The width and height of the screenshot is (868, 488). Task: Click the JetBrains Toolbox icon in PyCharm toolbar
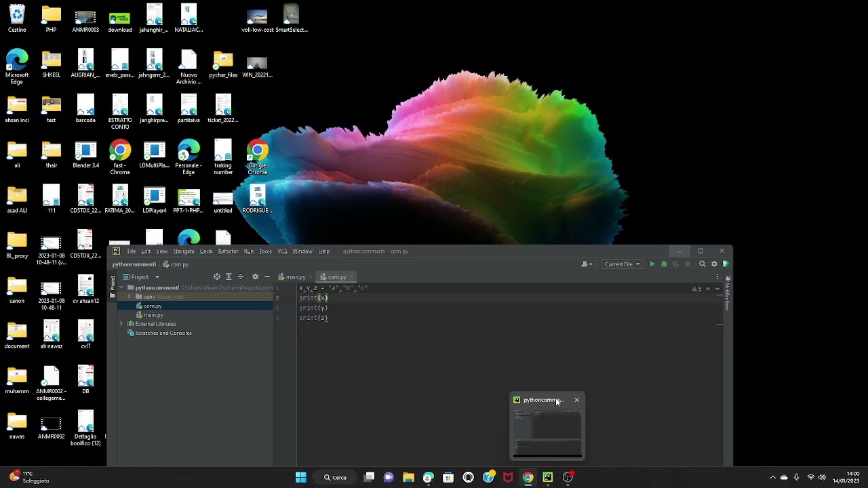click(x=726, y=264)
